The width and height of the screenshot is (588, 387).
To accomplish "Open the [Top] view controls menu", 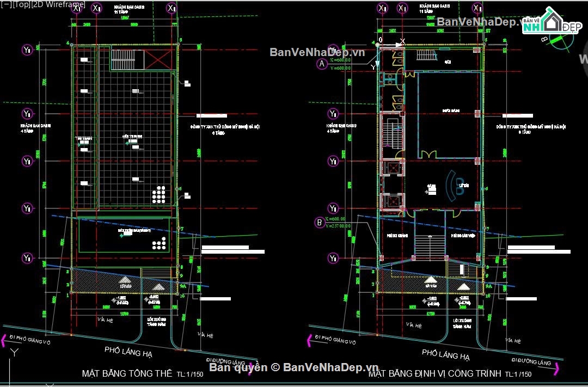I will pos(21,4).
